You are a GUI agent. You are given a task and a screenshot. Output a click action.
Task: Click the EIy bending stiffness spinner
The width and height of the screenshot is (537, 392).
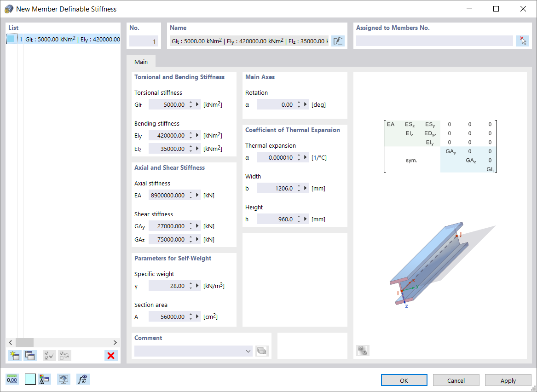pos(191,135)
